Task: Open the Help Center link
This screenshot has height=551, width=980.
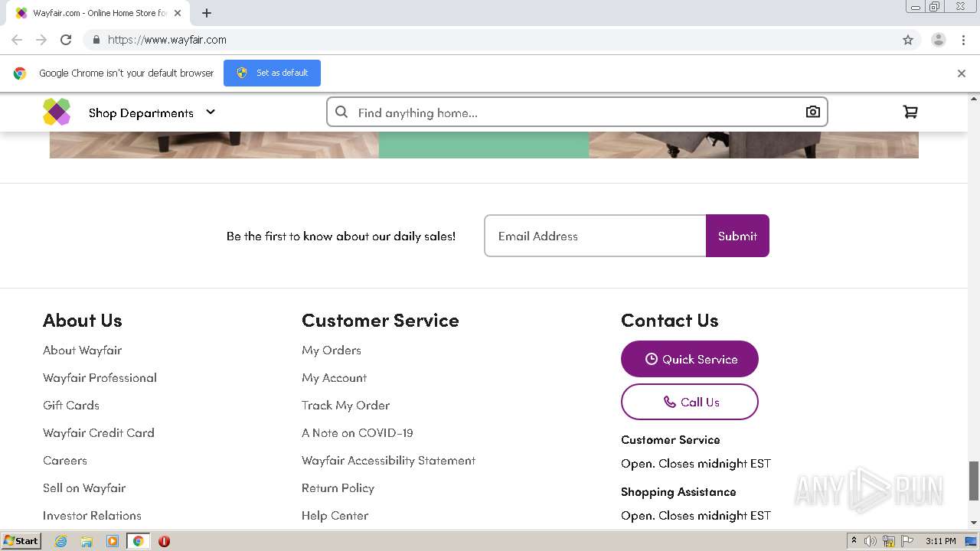Action: click(x=335, y=516)
